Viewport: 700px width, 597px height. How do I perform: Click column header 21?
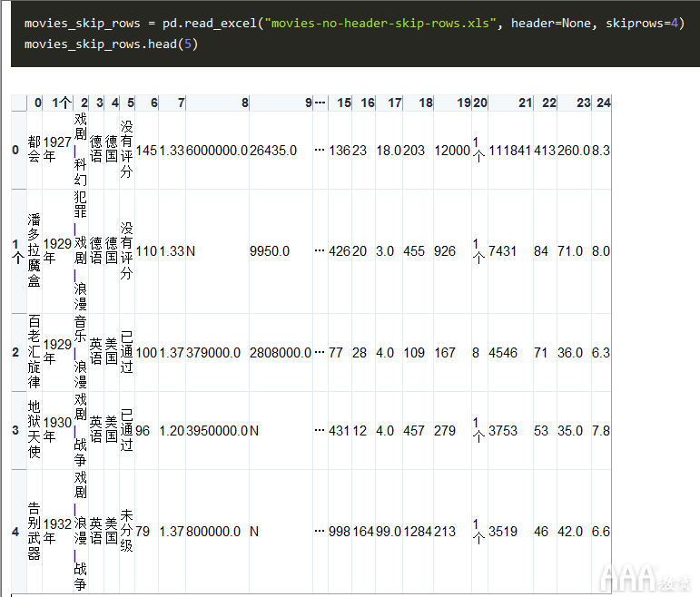click(x=525, y=103)
